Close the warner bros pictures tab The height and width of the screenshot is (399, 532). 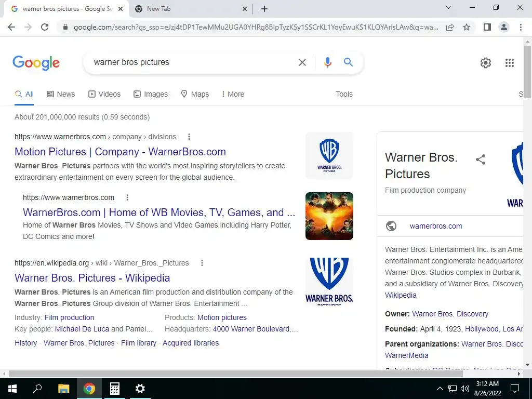[121, 9]
